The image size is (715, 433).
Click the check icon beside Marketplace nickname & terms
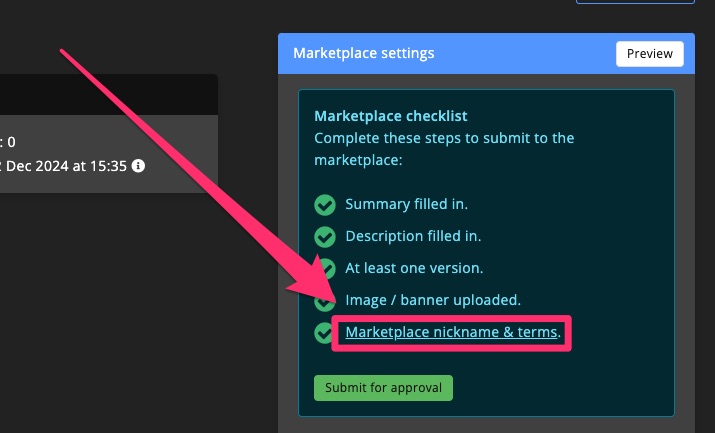(x=323, y=333)
